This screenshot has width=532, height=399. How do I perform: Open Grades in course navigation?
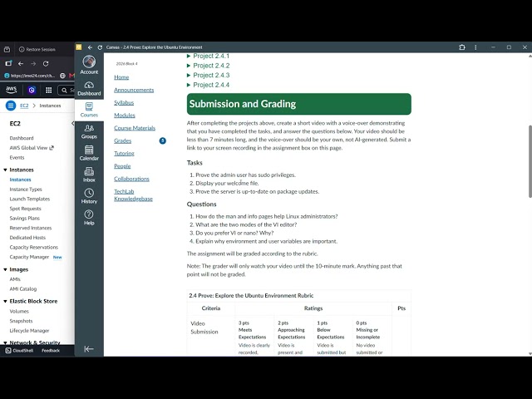(x=122, y=140)
